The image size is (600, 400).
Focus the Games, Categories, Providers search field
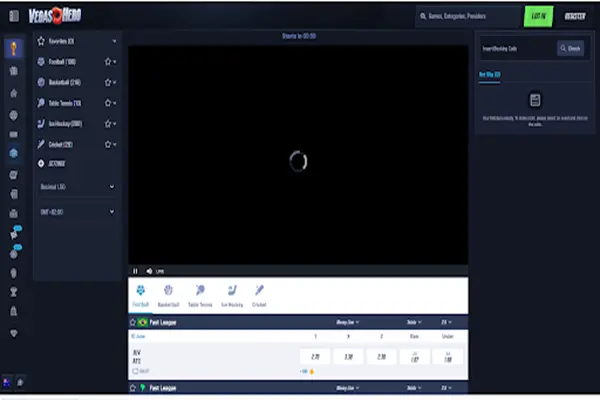click(x=468, y=16)
